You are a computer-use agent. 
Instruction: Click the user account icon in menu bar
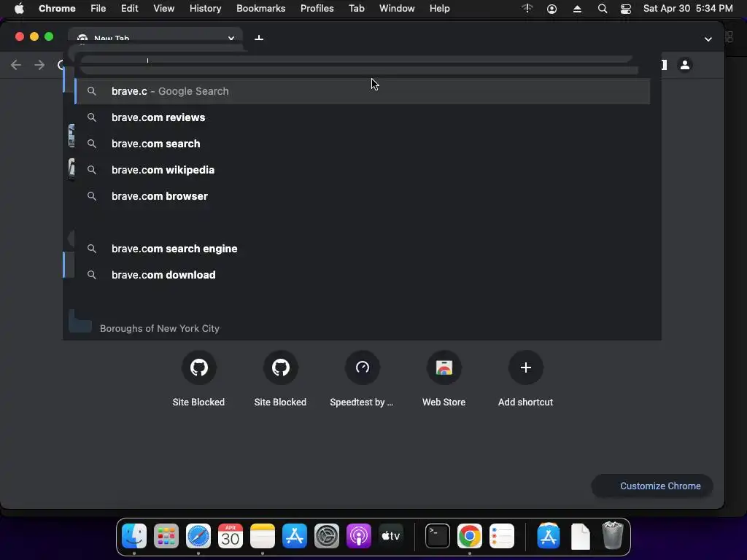551,9
